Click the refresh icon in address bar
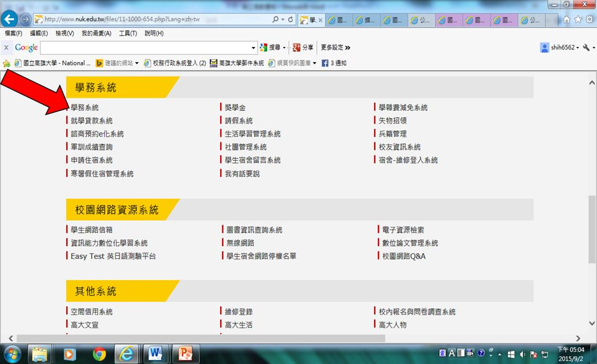The width and height of the screenshot is (597, 364). click(x=290, y=19)
